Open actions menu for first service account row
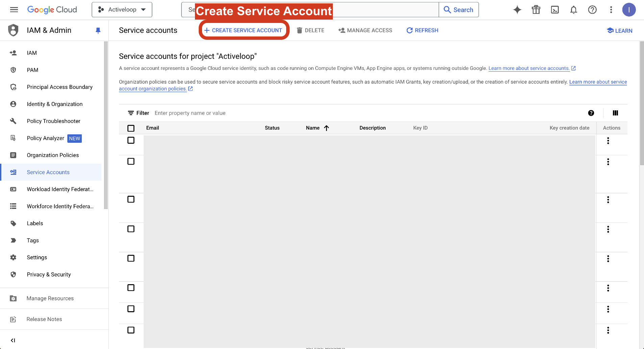The image size is (644, 349). click(608, 141)
